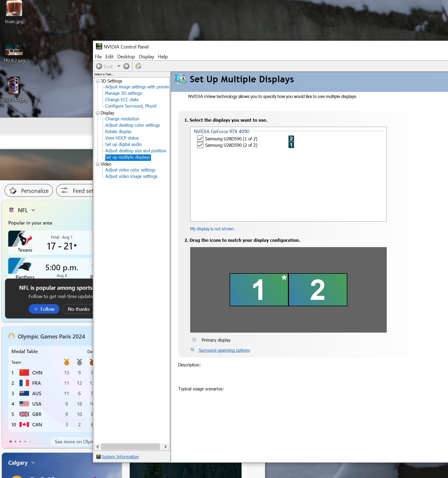The height and width of the screenshot is (478, 448).
Task: Click the Back arrow icon in toolbar
Action: (x=99, y=66)
